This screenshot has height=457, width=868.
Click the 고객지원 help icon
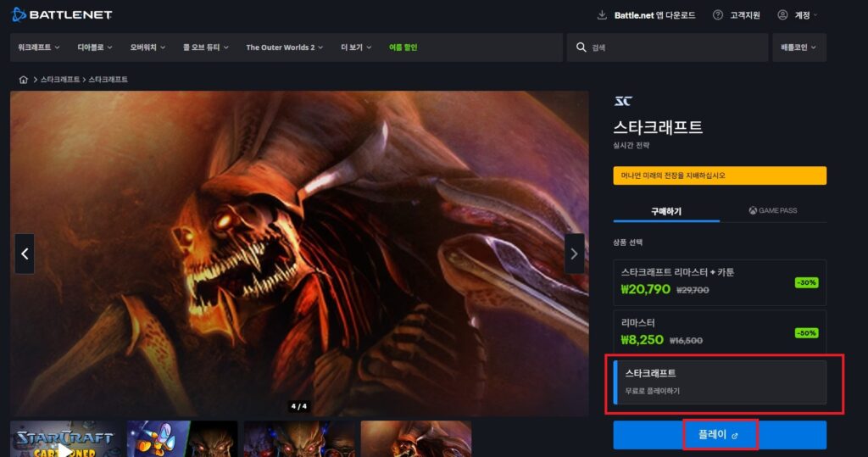coord(717,15)
